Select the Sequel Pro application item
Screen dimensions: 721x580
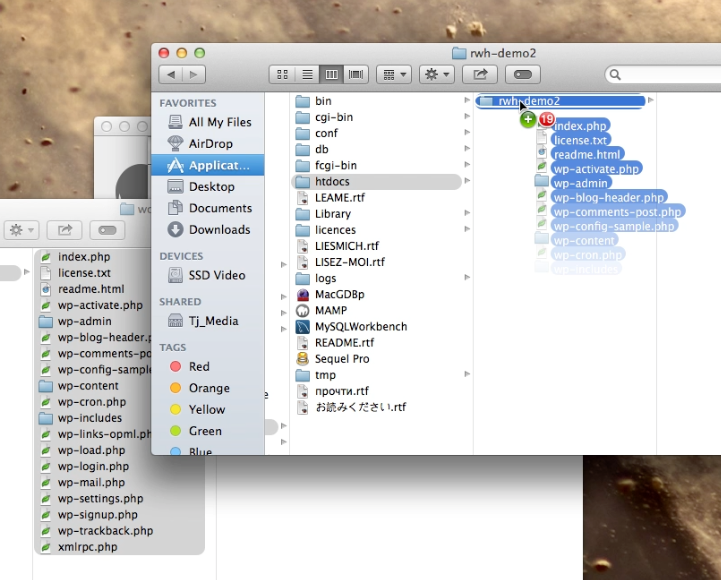click(342, 358)
